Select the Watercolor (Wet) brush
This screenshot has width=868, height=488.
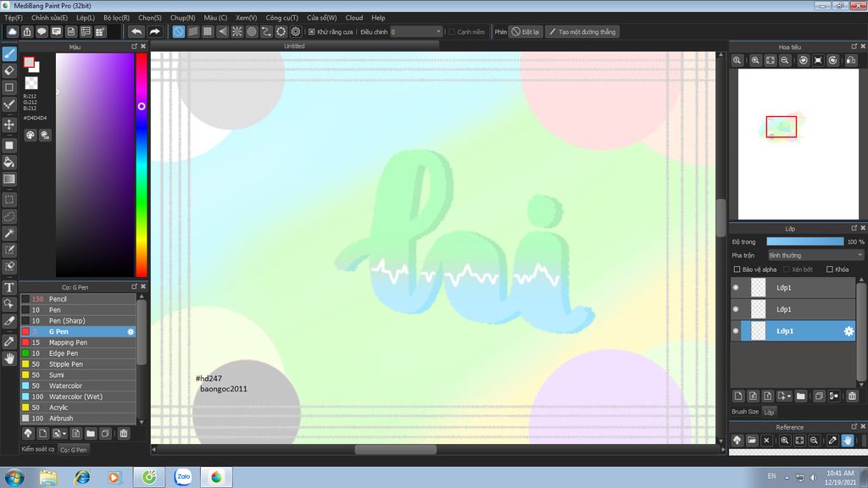78,396
